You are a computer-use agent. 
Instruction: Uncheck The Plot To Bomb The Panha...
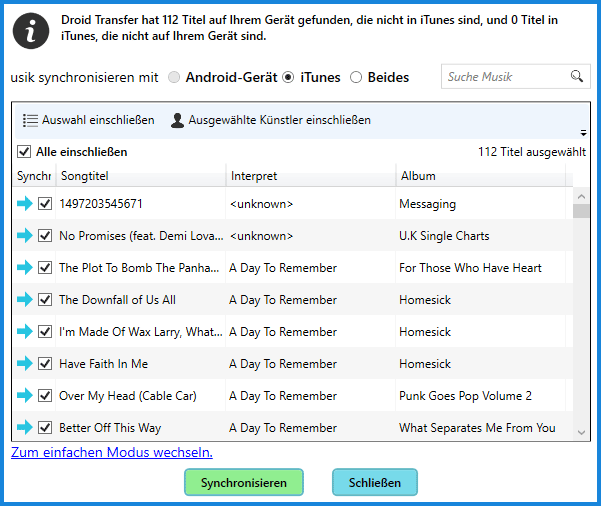pyautogui.click(x=45, y=268)
